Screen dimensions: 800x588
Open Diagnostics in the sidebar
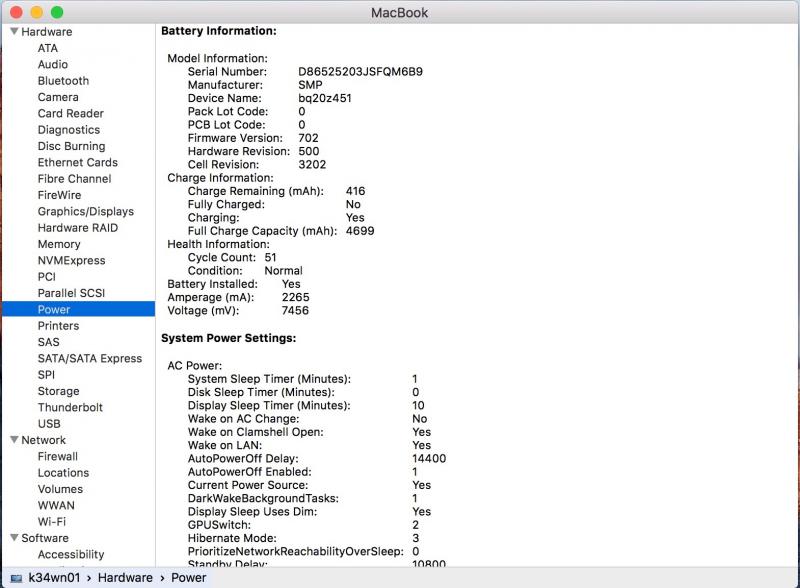pyautogui.click(x=69, y=130)
